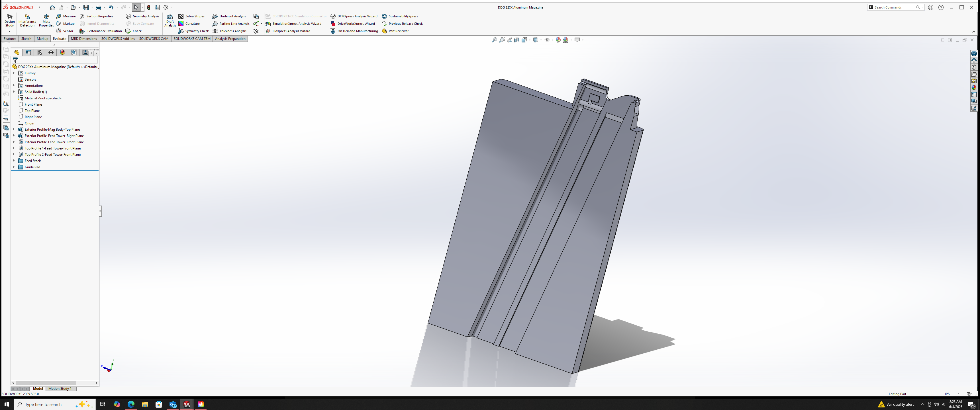Run Interference Detection
980x410 pixels.
tap(27, 21)
